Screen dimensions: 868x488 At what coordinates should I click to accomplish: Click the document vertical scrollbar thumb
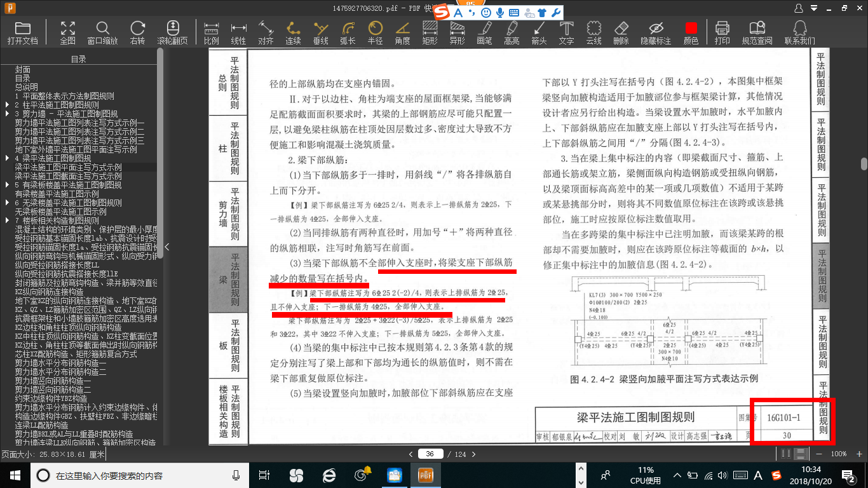[864, 163]
